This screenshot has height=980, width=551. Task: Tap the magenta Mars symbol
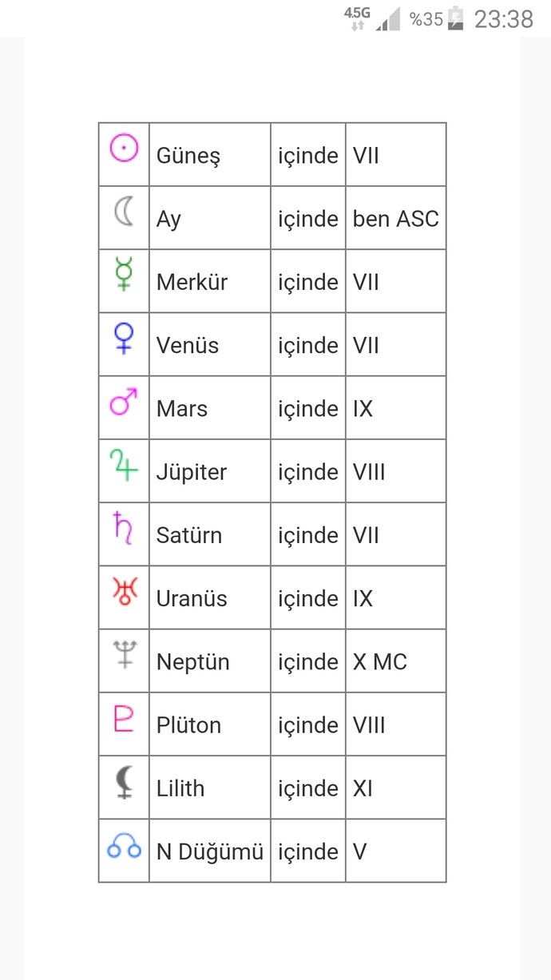coord(124,402)
